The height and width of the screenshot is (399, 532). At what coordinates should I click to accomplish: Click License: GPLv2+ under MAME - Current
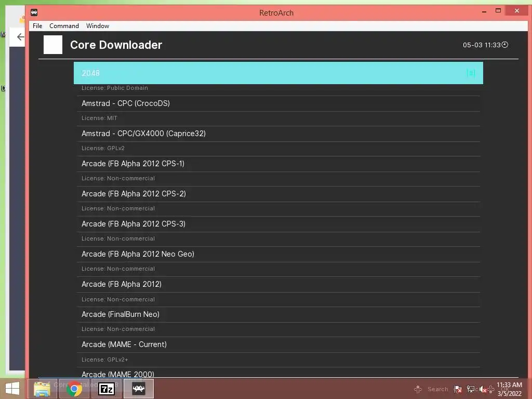coord(105,360)
